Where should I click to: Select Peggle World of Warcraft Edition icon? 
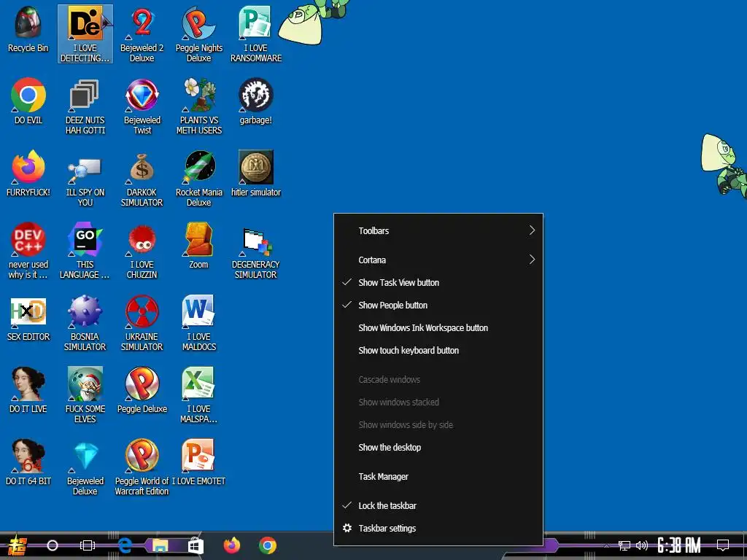(x=142, y=467)
